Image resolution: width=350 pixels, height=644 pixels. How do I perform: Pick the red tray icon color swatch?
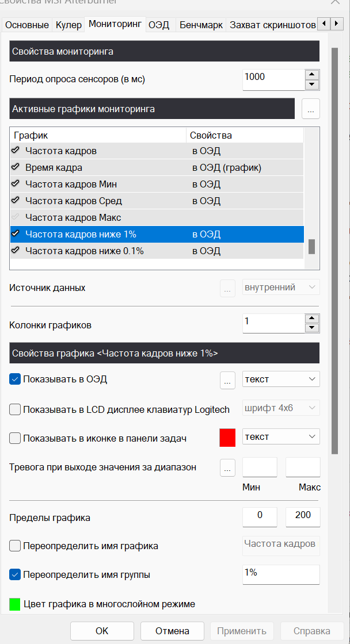pyautogui.click(x=228, y=438)
